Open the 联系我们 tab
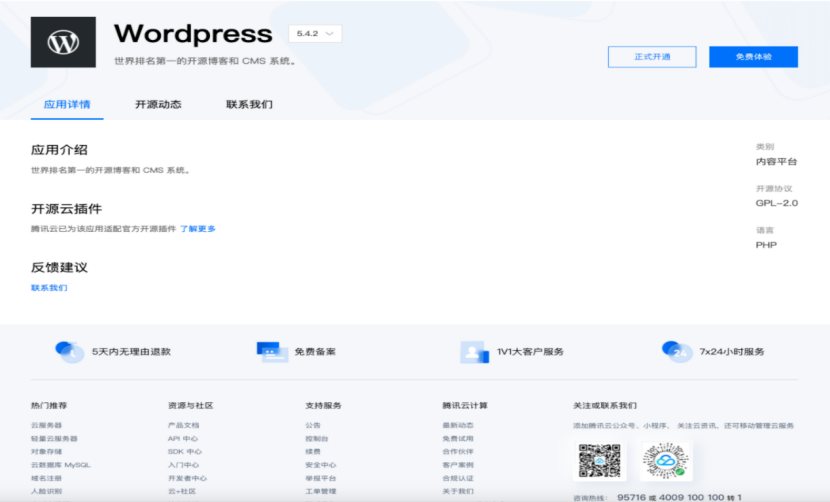830x502 pixels. (x=249, y=104)
